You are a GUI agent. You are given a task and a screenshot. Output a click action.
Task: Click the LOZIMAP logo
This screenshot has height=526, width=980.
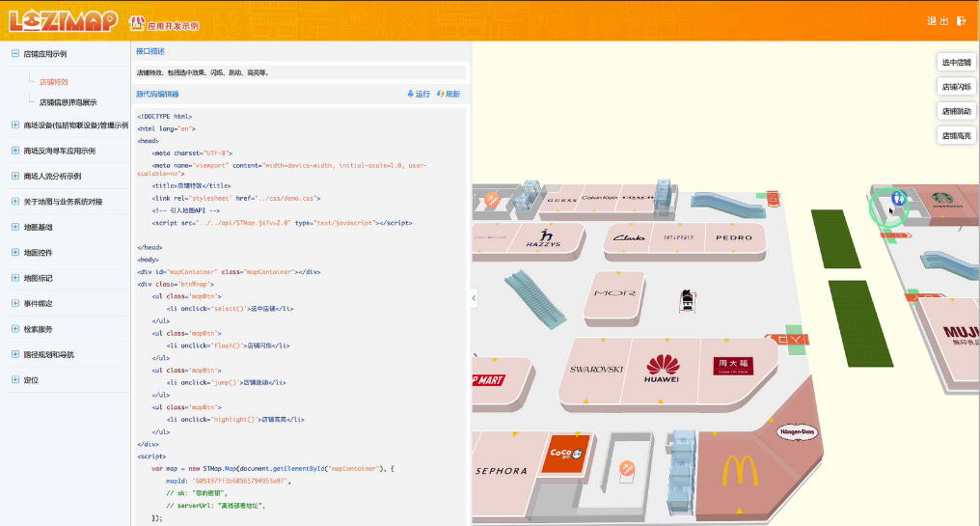click(x=63, y=20)
